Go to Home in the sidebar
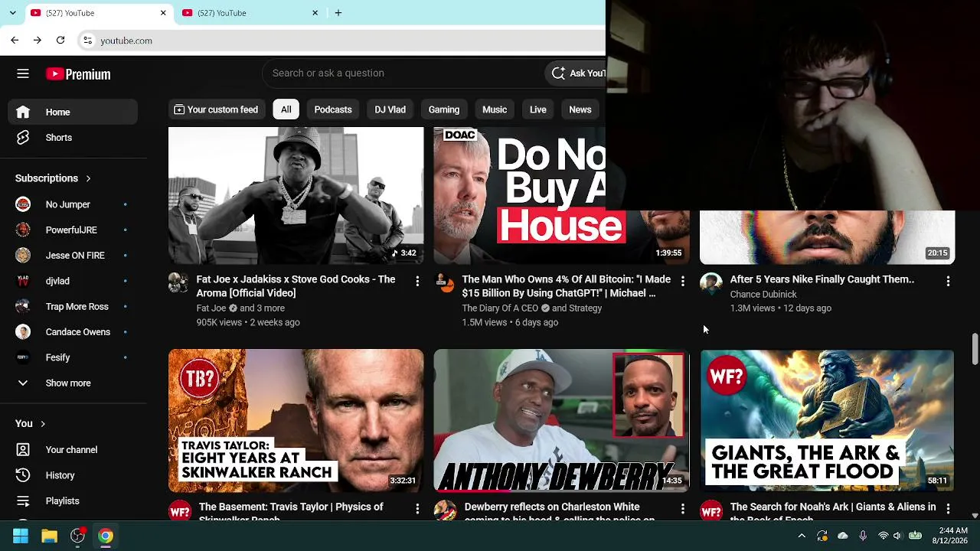Screen dimensions: 980x551 [73, 112]
